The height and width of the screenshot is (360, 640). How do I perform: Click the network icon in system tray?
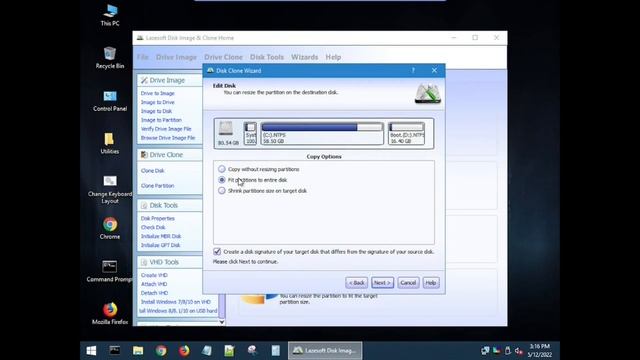coord(485,351)
